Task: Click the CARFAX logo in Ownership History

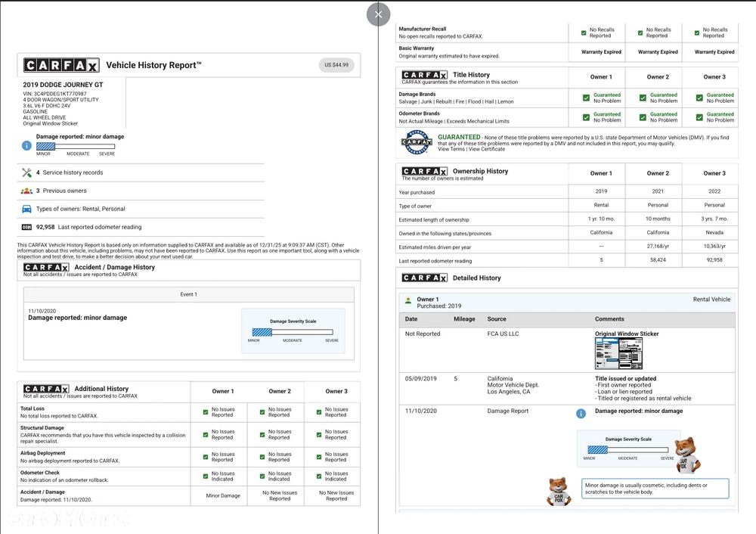Action: tap(425, 171)
